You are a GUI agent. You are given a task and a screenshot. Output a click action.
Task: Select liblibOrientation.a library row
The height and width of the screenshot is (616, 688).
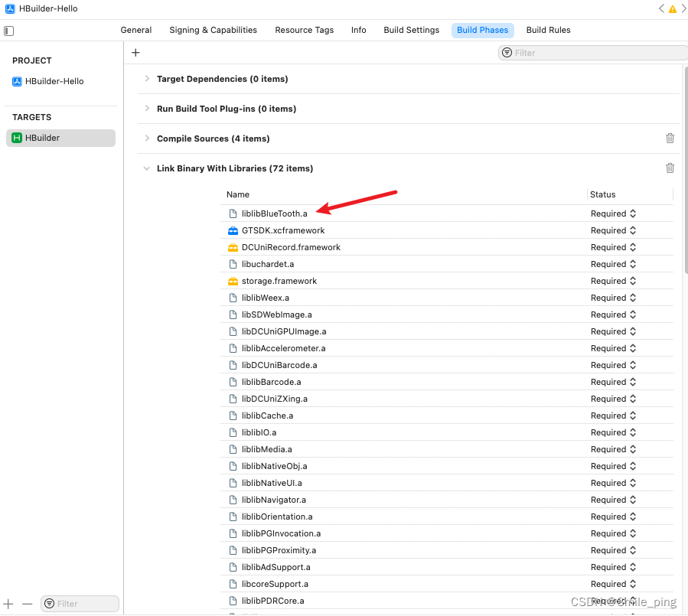[447, 517]
